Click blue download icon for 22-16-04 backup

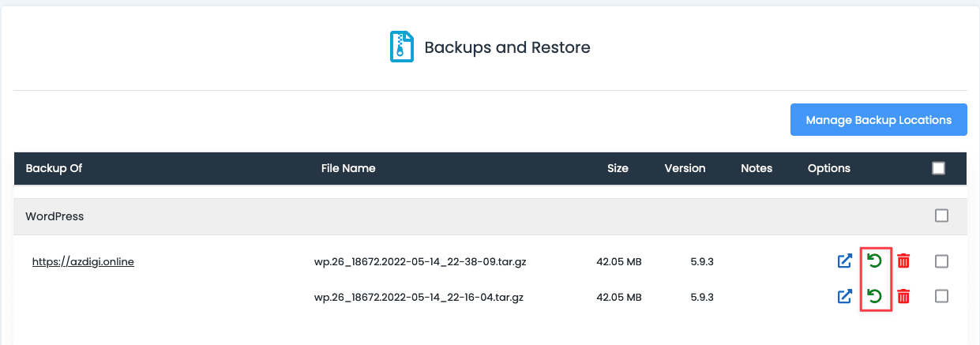pos(845,297)
